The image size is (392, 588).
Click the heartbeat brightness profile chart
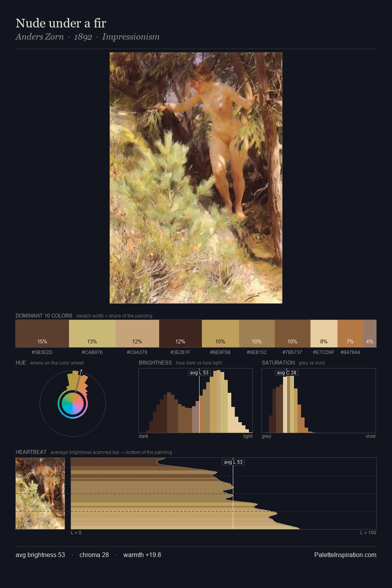pos(223,494)
